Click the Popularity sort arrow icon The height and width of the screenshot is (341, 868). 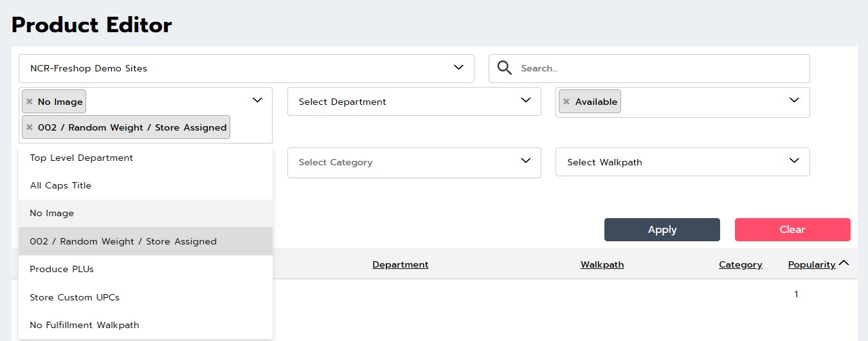pyautogui.click(x=844, y=263)
